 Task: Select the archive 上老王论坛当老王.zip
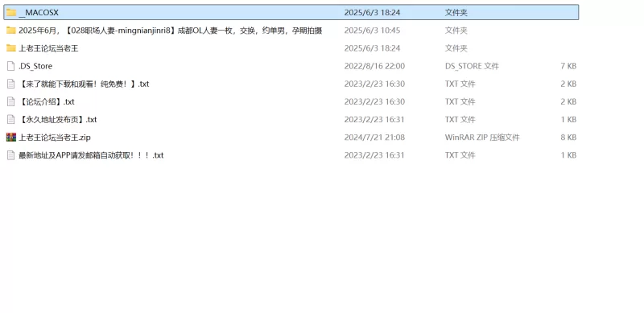tap(55, 138)
